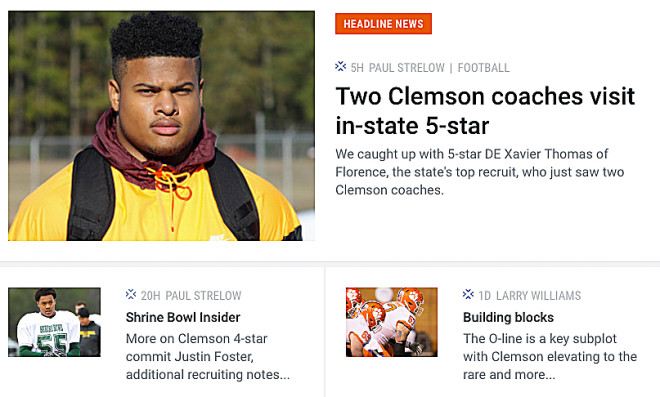
Task: Select the LARRY WILLIAMS author byline
Action: tap(538, 296)
